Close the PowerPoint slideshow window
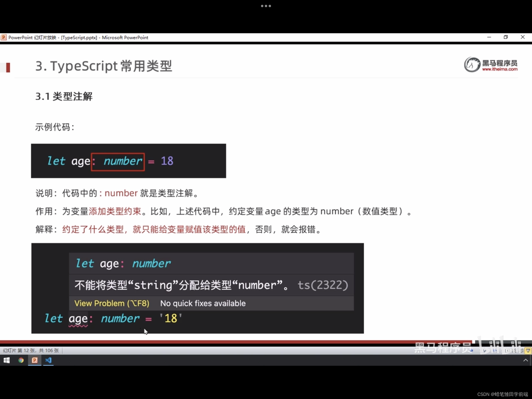This screenshot has height=399, width=532. click(522, 37)
